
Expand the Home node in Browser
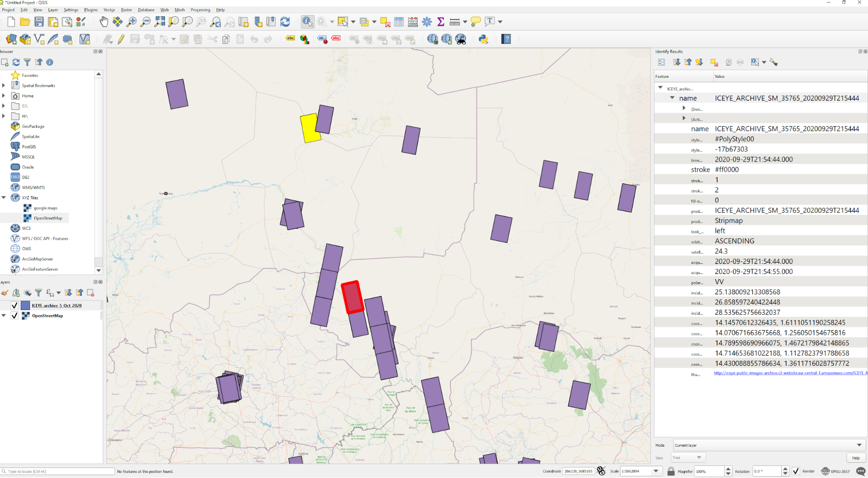(3, 96)
